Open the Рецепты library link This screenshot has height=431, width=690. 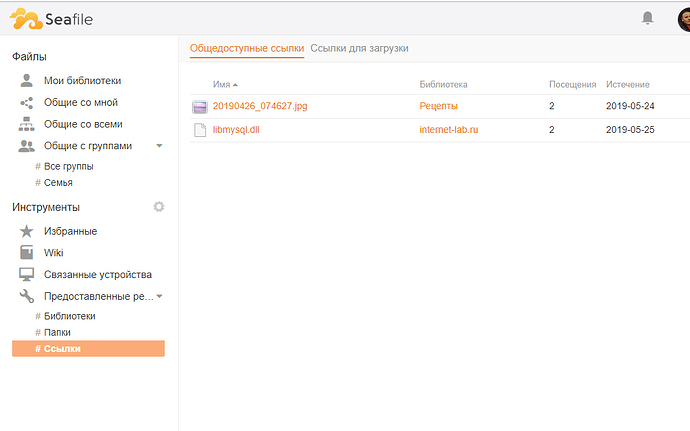pyautogui.click(x=438, y=106)
